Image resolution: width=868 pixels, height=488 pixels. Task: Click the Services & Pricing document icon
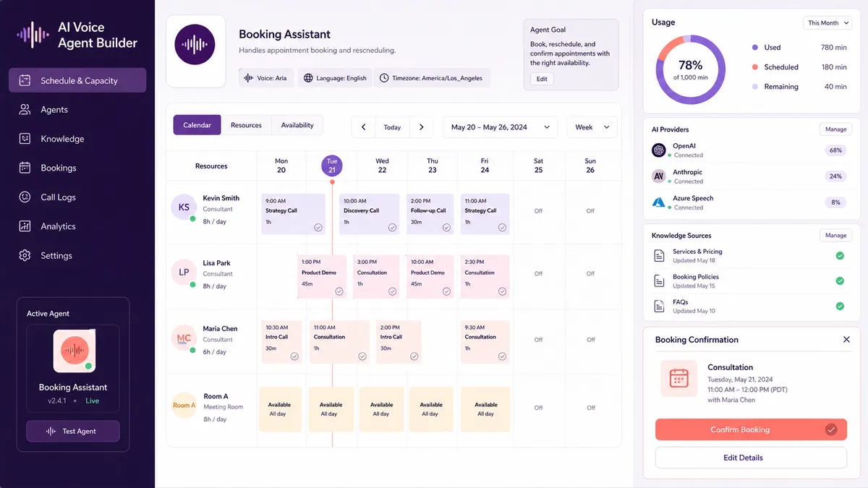click(659, 256)
